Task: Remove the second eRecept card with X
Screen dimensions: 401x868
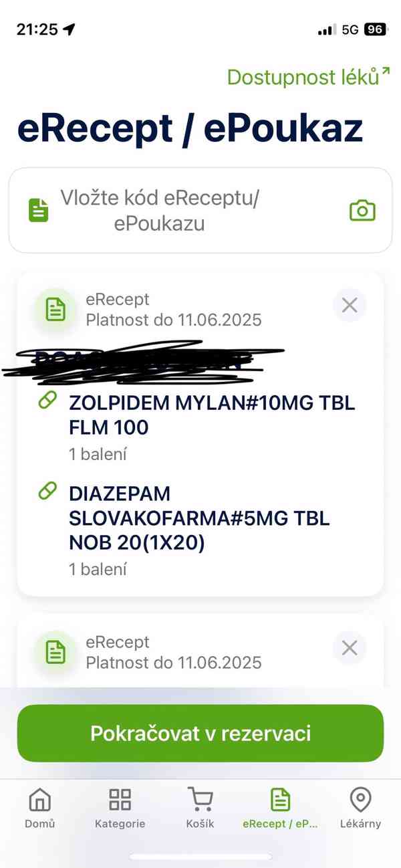Action: (350, 648)
